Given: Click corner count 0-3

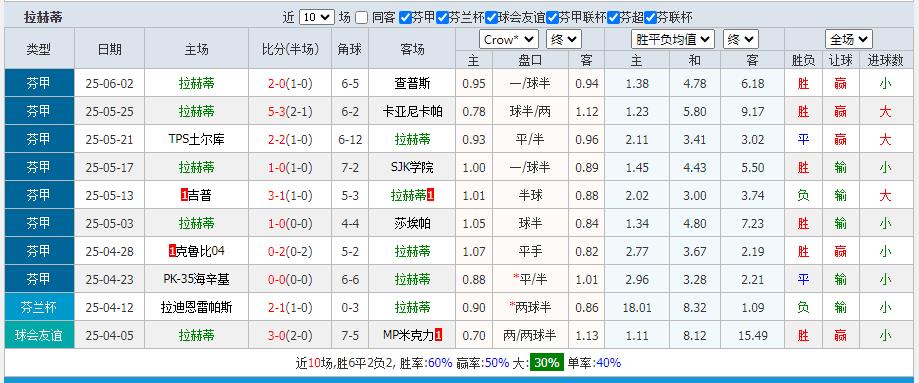Looking at the screenshot, I should point(350,307).
